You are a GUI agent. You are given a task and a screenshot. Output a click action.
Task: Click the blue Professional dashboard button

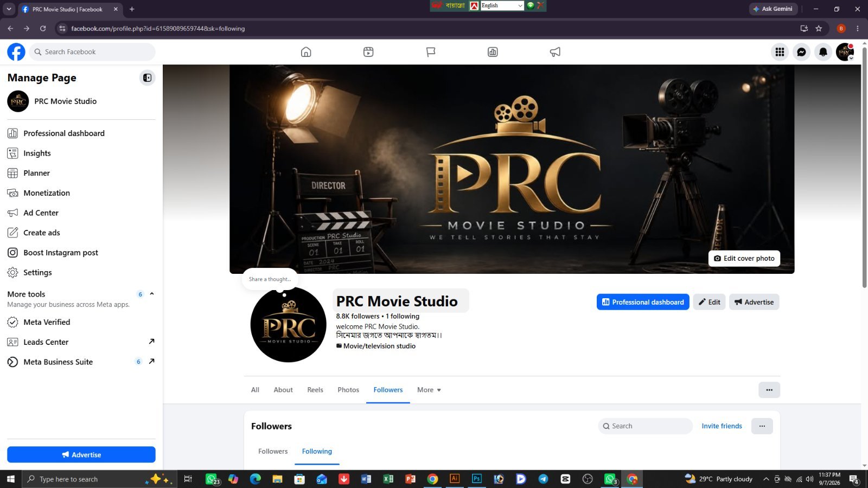pos(643,302)
